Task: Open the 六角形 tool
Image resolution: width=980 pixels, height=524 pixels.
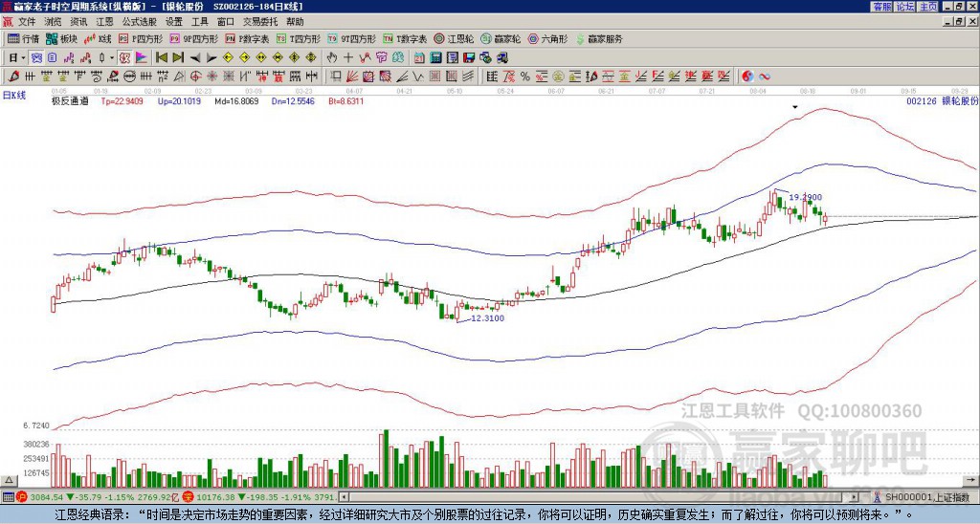Action: click(x=547, y=38)
